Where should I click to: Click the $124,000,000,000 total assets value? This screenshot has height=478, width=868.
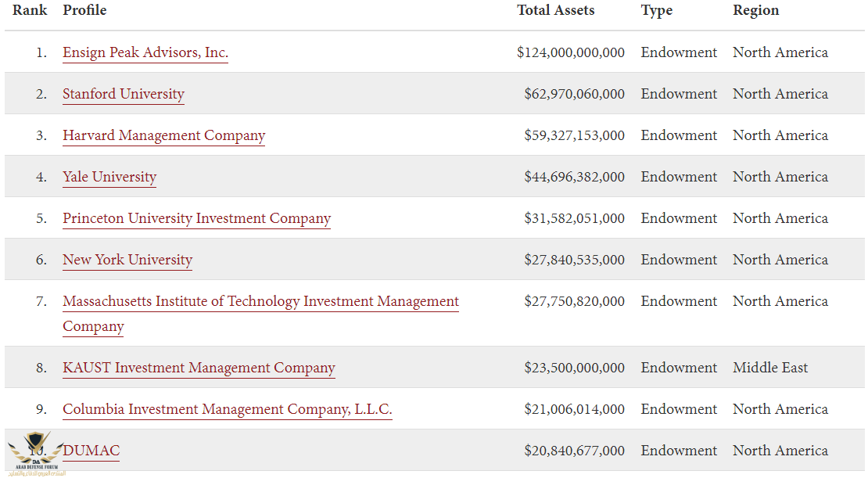tap(571, 52)
